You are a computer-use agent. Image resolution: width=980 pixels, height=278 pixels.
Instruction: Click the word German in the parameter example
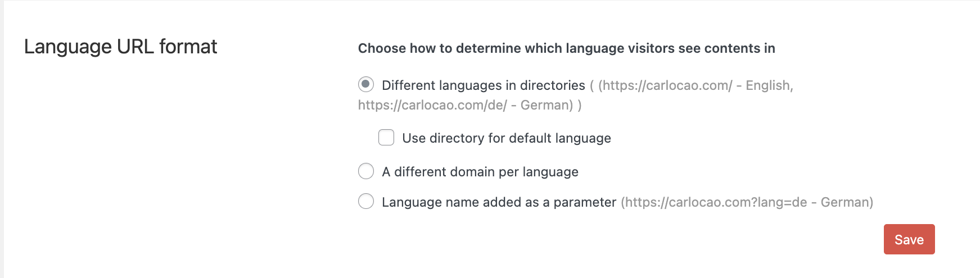coord(845,202)
